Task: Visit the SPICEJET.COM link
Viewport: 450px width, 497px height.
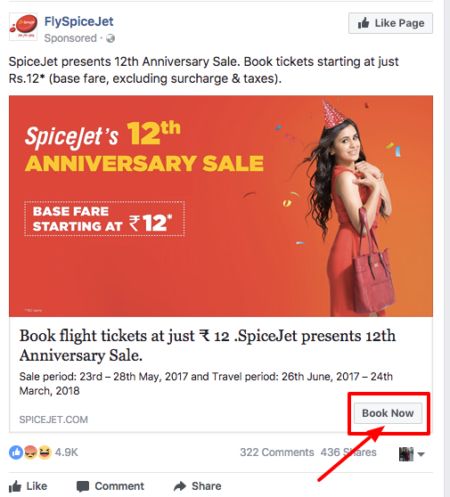Action: pyautogui.click(x=54, y=419)
